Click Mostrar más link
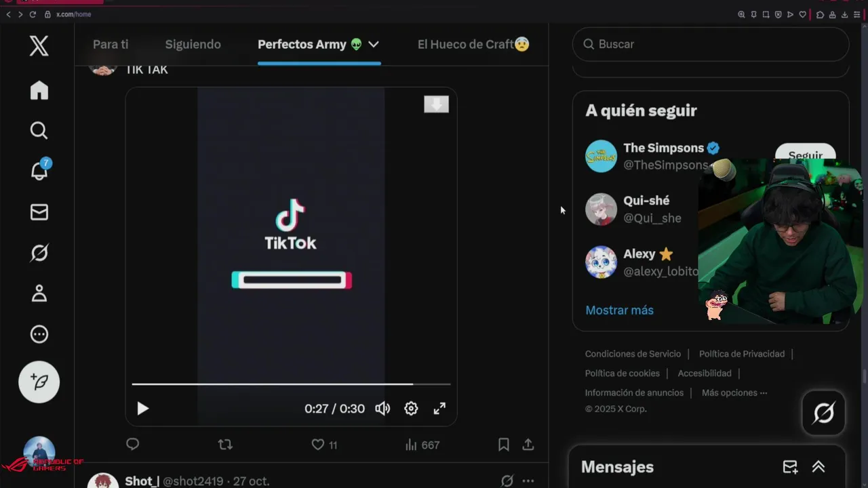 (x=619, y=310)
